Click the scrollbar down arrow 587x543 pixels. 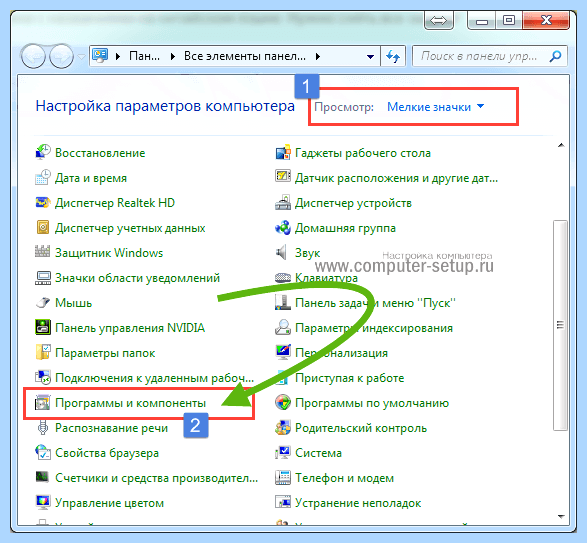point(561,516)
